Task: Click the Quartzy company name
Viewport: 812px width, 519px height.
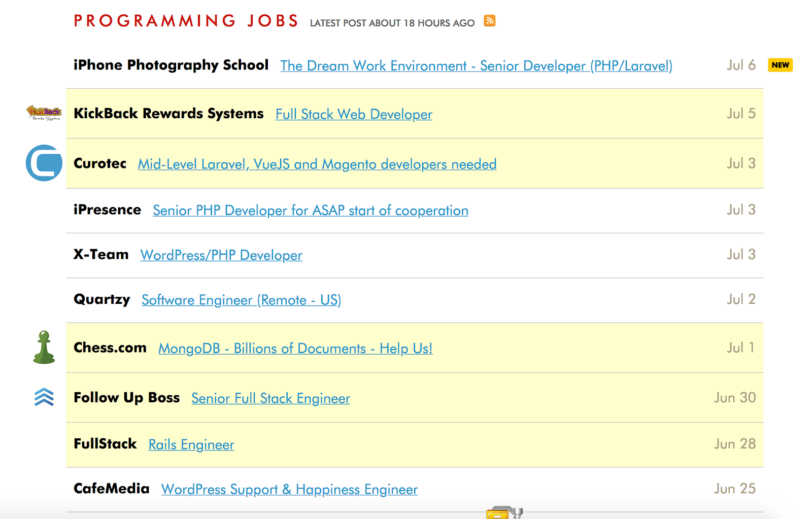Action: (102, 299)
